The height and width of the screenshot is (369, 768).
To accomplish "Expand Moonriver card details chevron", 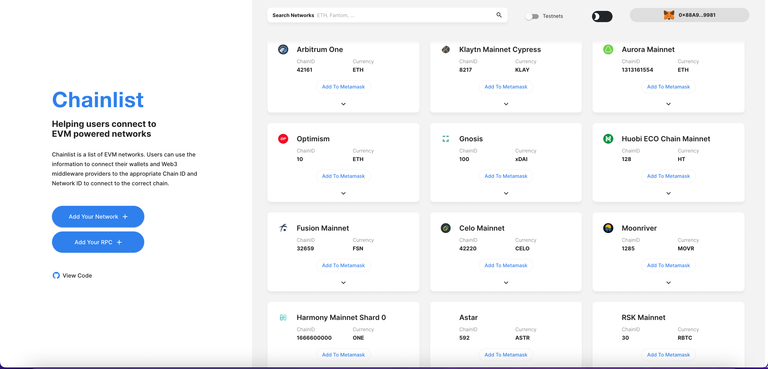I will click(x=669, y=282).
